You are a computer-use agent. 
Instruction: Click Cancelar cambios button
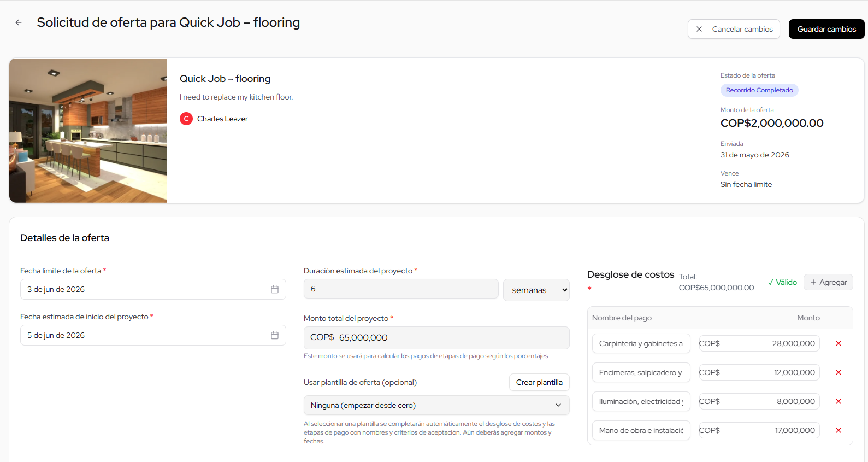tap(734, 29)
